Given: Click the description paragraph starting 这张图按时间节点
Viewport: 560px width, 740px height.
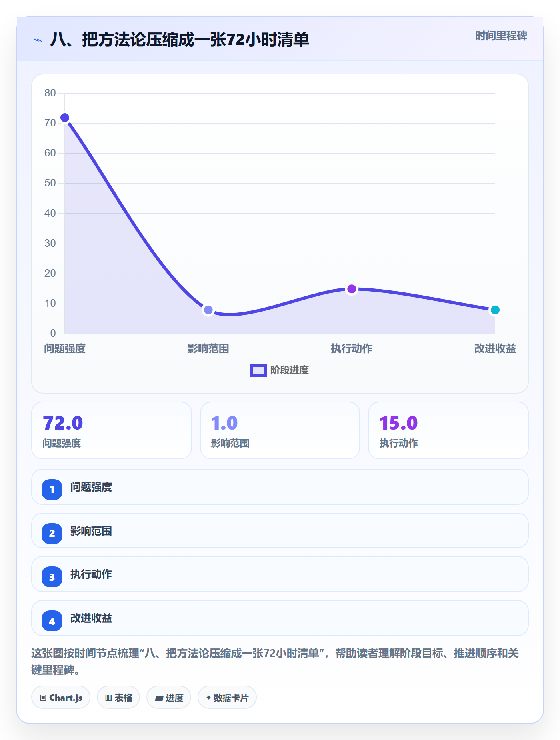Looking at the screenshot, I should pyautogui.click(x=275, y=662).
